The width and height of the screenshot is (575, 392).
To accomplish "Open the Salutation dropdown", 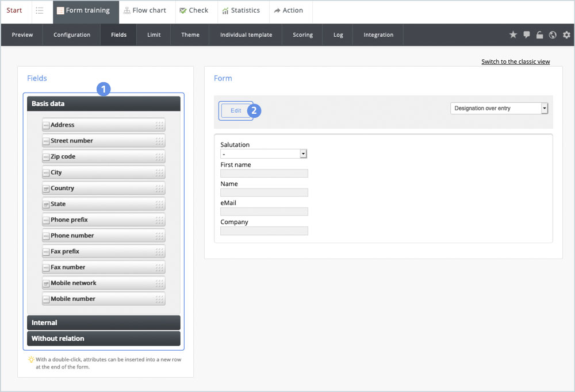I will (264, 154).
